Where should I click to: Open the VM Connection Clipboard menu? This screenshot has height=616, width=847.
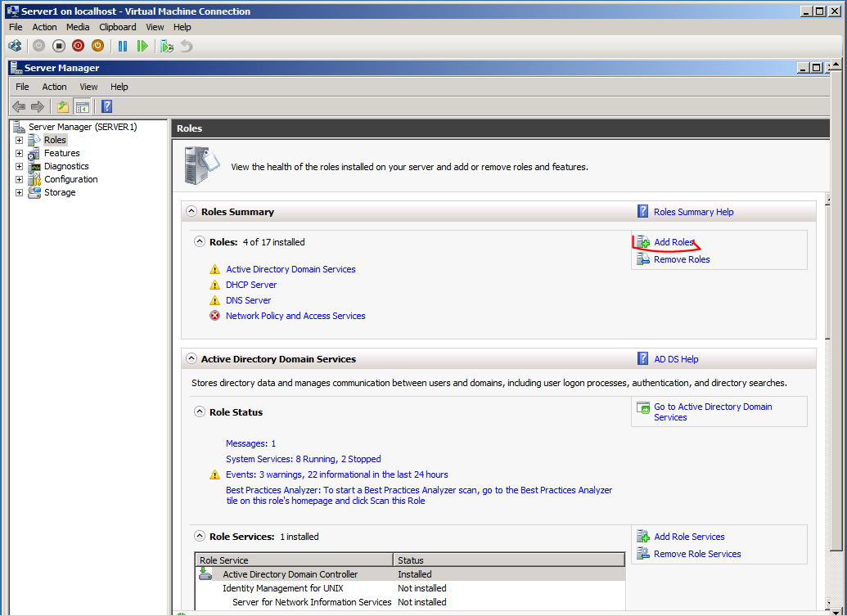117,27
